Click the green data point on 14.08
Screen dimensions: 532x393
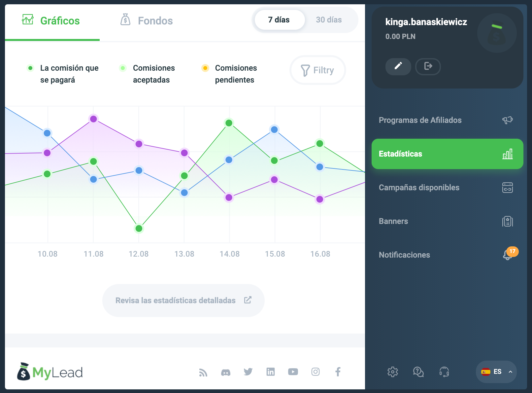pyautogui.click(x=229, y=123)
